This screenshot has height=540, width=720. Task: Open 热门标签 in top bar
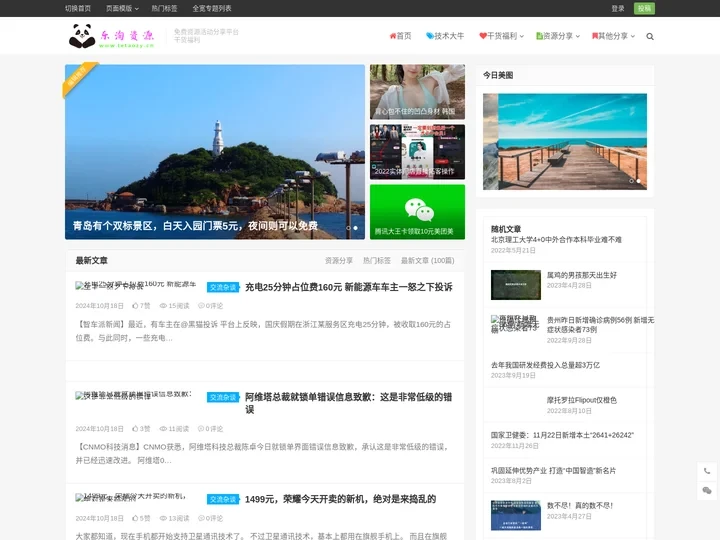point(164,8)
